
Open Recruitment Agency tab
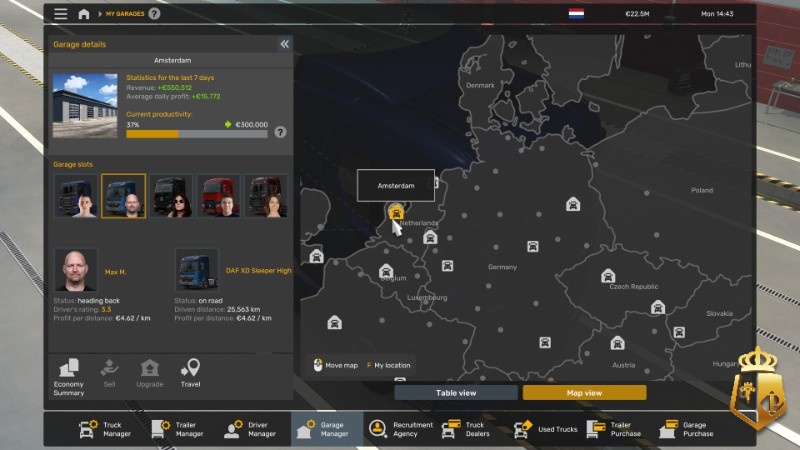pos(401,429)
